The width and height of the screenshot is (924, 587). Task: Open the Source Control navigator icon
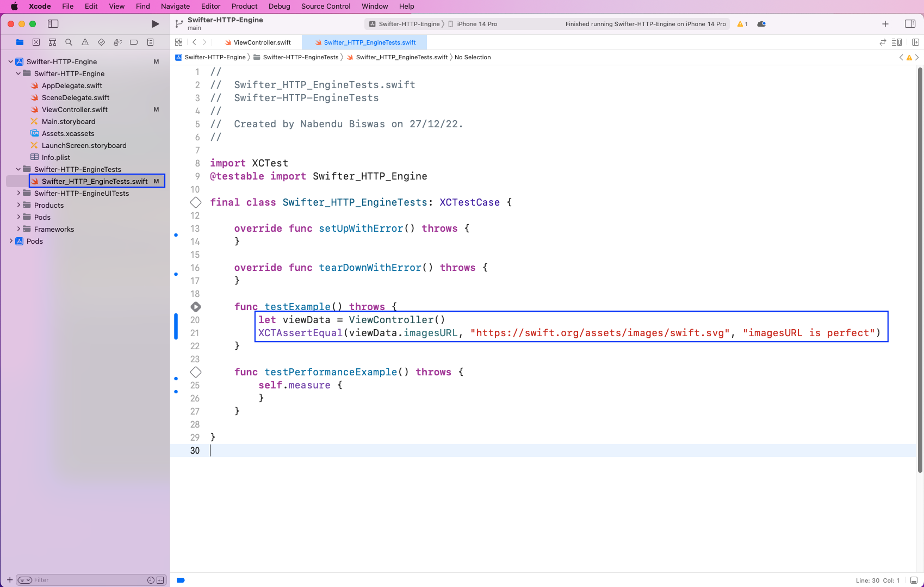36,42
